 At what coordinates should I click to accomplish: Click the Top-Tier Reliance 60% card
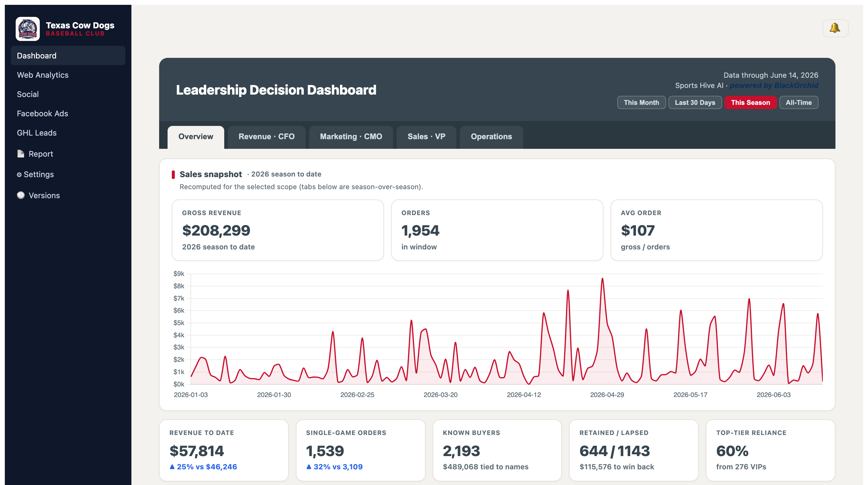tap(770, 450)
